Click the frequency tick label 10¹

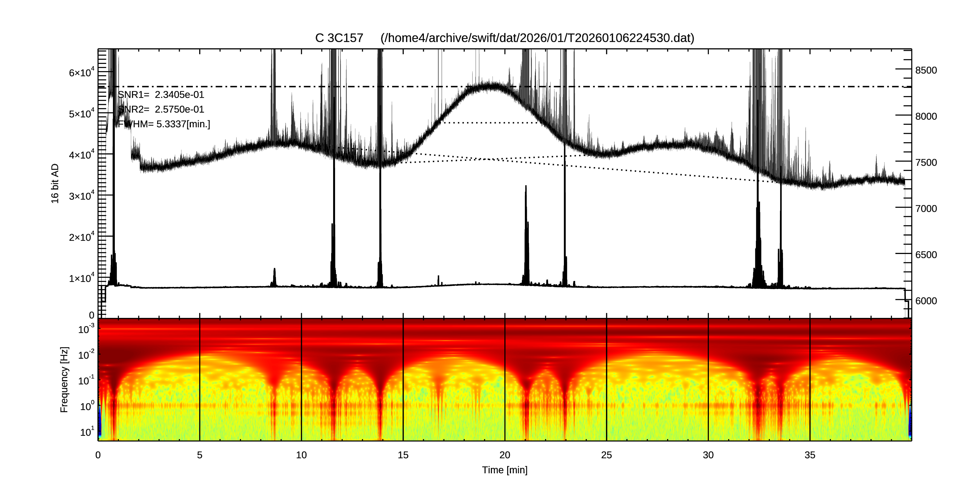pyautogui.click(x=87, y=432)
